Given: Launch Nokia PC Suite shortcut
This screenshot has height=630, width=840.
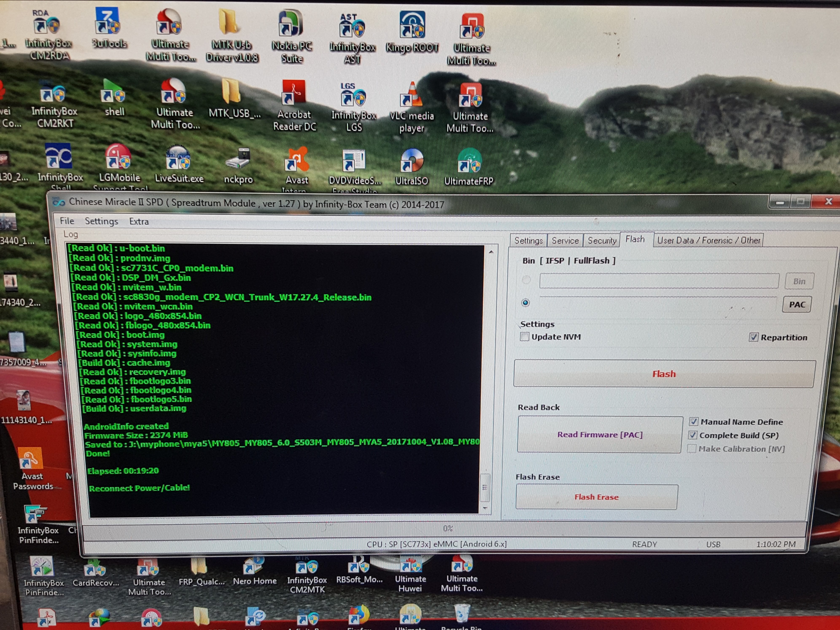Looking at the screenshot, I should tap(292, 37).
